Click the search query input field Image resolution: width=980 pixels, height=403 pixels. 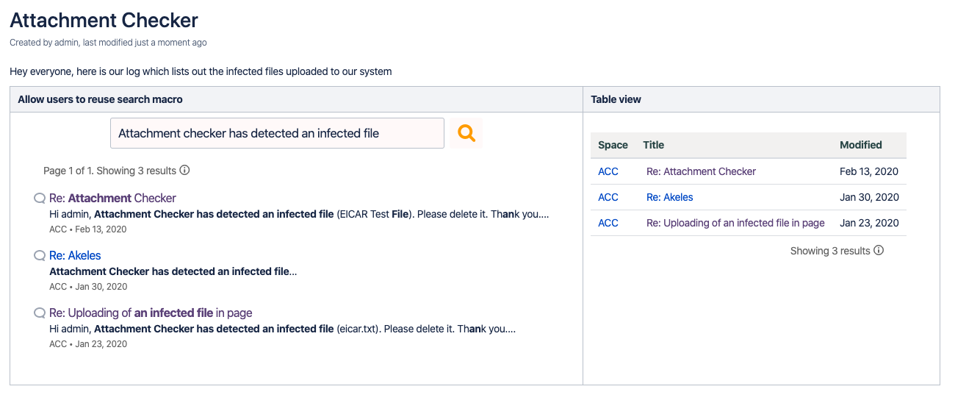277,133
